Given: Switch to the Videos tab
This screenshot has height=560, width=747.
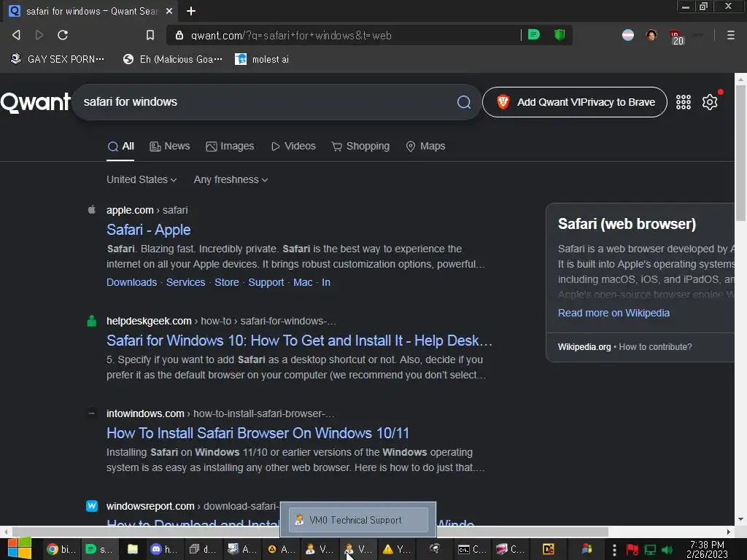Looking at the screenshot, I should point(293,146).
